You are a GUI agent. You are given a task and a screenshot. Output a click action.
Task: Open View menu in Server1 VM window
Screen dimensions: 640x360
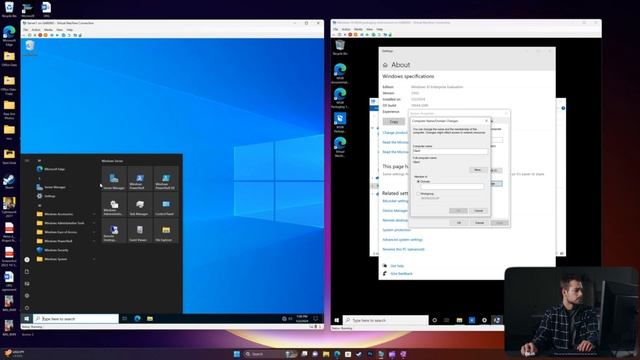tap(60, 30)
